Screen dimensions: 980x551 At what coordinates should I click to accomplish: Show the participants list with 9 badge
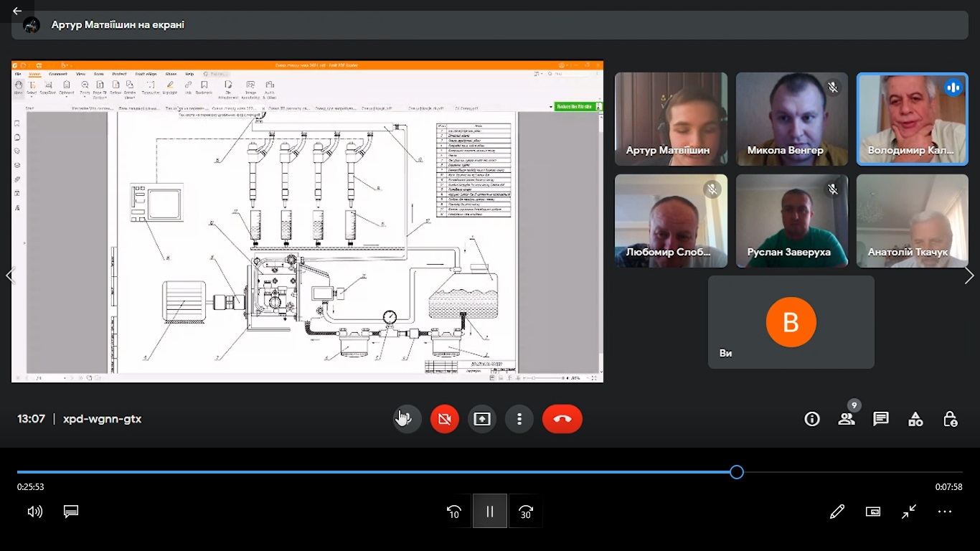[x=847, y=418]
